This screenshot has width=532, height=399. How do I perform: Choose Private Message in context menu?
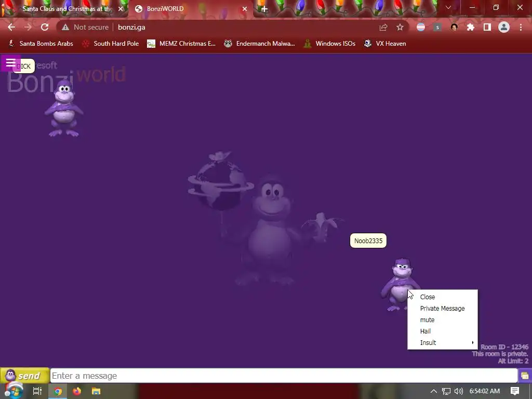tap(443, 309)
